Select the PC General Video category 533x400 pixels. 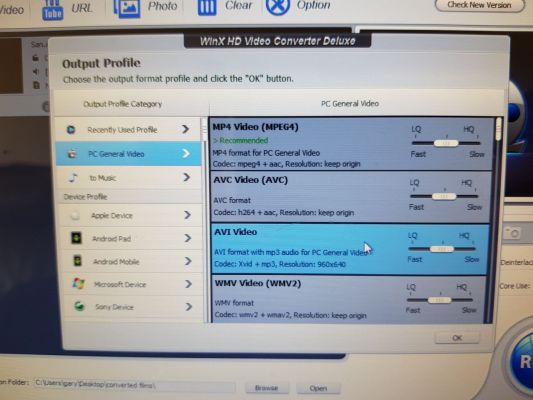[x=129, y=154]
